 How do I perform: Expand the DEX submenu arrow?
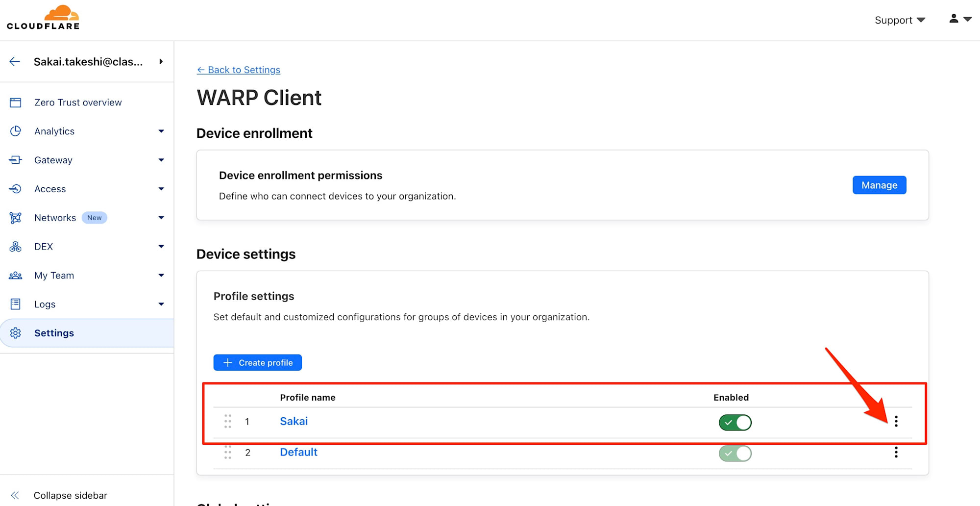[161, 247]
